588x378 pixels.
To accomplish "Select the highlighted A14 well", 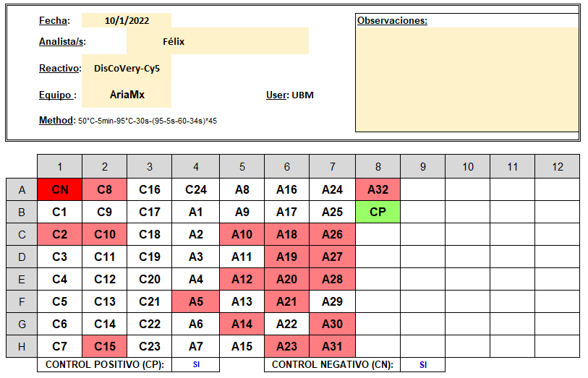I will pyautogui.click(x=242, y=324).
